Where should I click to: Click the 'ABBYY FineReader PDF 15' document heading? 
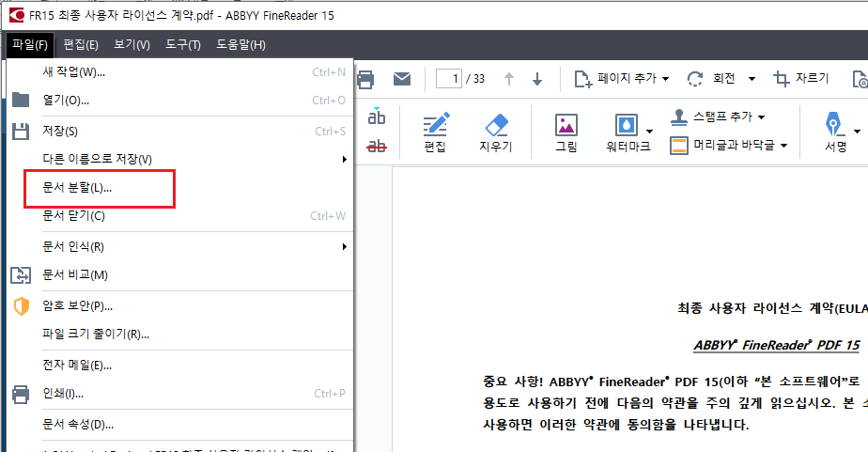point(777,345)
